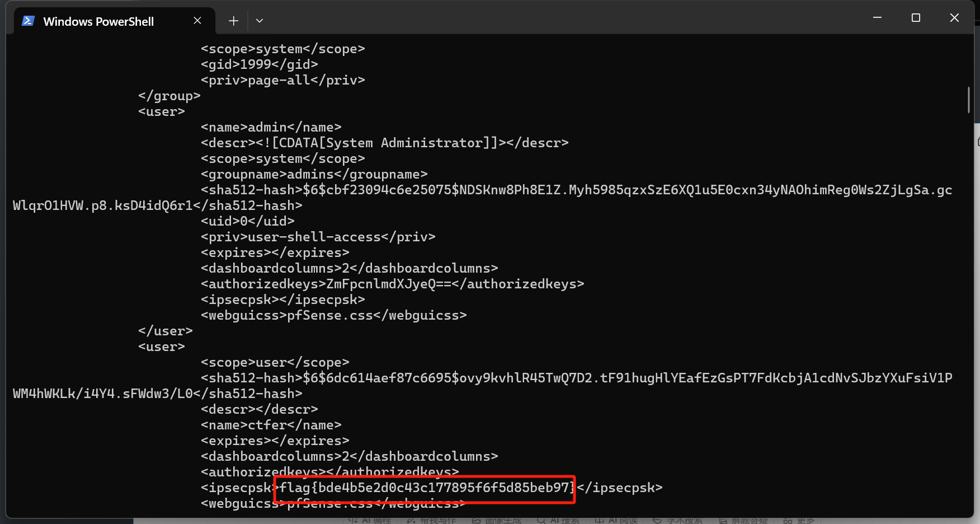Close the Windows PowerShell tab
The width and height of the screenshot is (980, 524).
197,20
